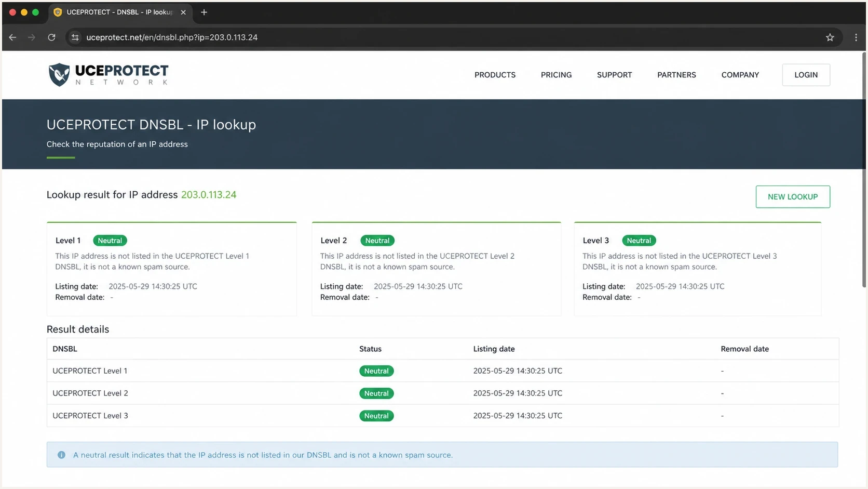Click listing date in UCEPROTECT Level 3 row
Screen dimensions: 868x489
point(518,416)
